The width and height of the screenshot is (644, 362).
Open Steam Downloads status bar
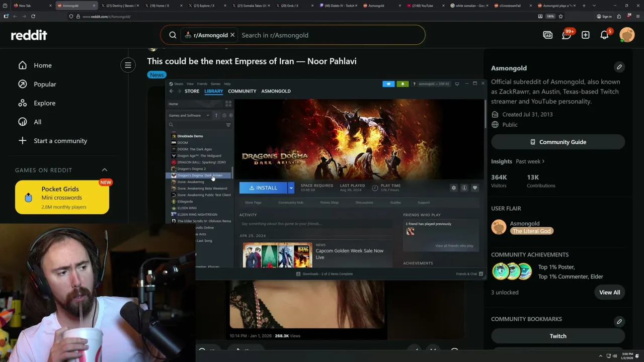click(x=325, y=274)
